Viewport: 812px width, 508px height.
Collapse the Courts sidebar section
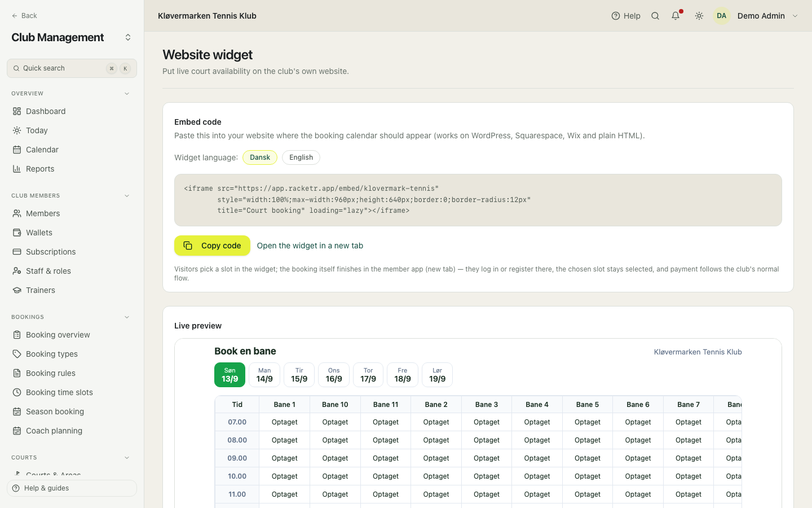127,458
